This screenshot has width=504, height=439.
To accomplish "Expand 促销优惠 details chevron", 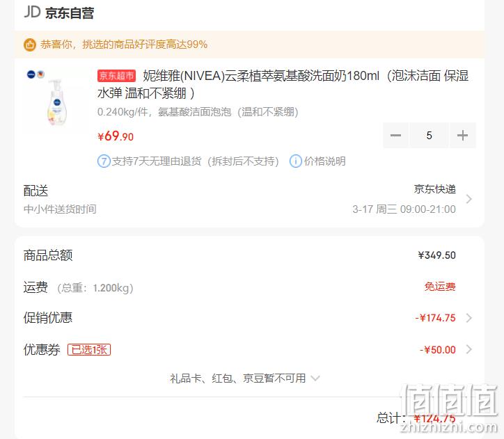I will [x=469, y=318].
